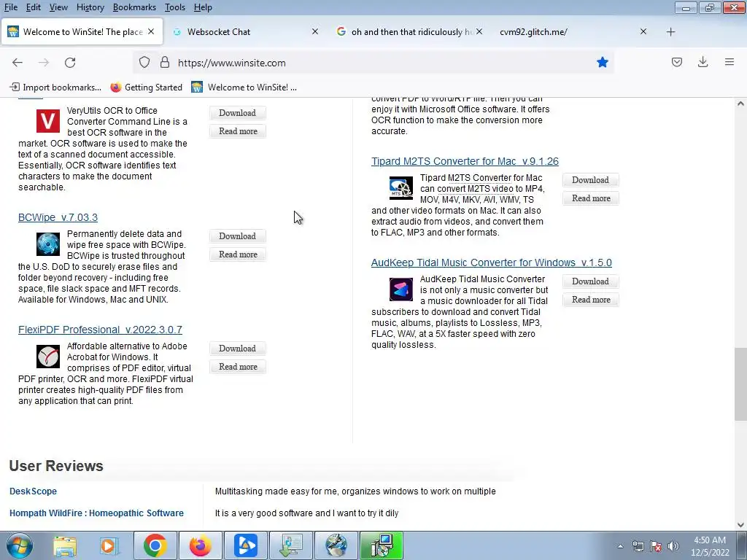
Task: Open the DeskScope review link
Action: [x=33, y=491]
